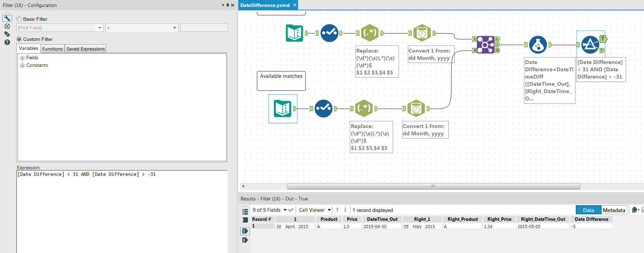Image resolution: width=644 pixels, height=253 pixels.
Task: Click the canvas scroll left arrow
Action: (243, 186)
